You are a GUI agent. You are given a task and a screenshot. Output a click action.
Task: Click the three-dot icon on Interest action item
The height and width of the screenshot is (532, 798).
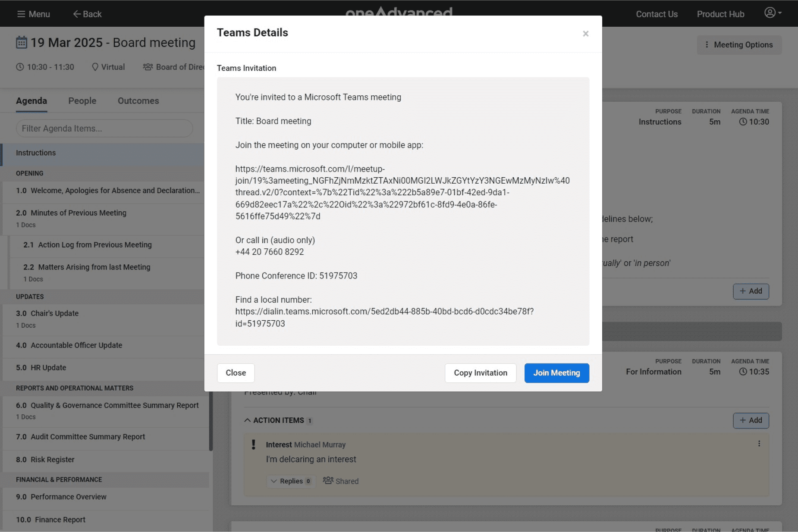pyautogui.click(x=759, y=444)
